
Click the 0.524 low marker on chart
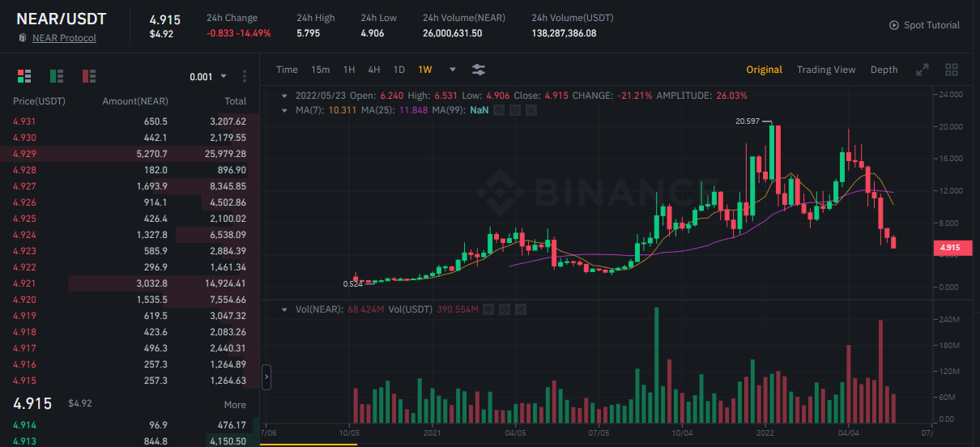point(353,284)
